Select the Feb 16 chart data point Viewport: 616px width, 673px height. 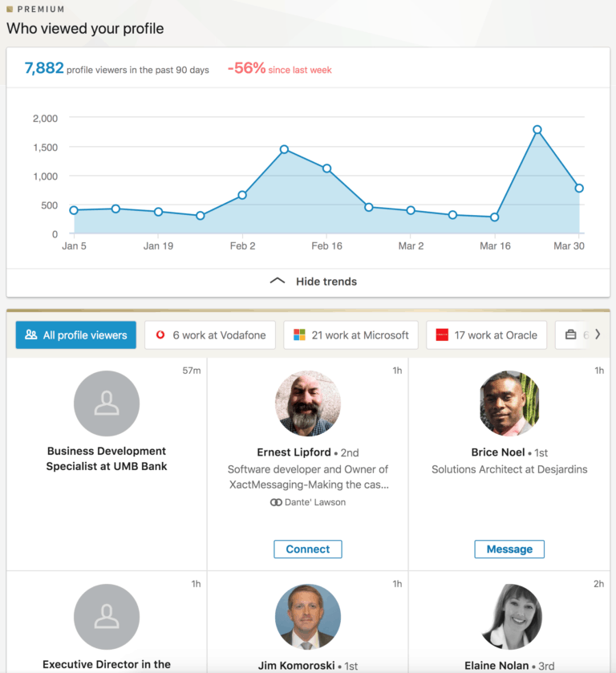click(326, 168)
